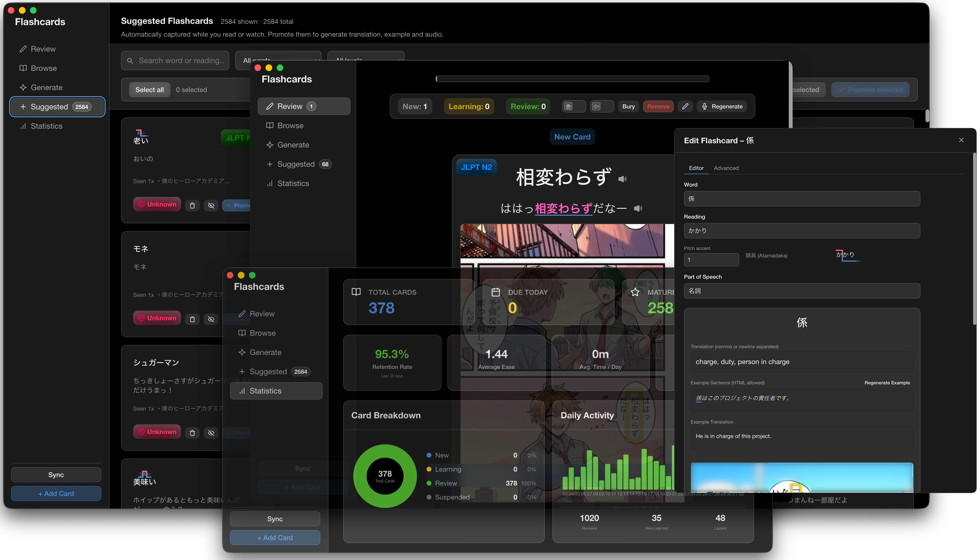Click + Add Card in the statistics window

[275, 538]
